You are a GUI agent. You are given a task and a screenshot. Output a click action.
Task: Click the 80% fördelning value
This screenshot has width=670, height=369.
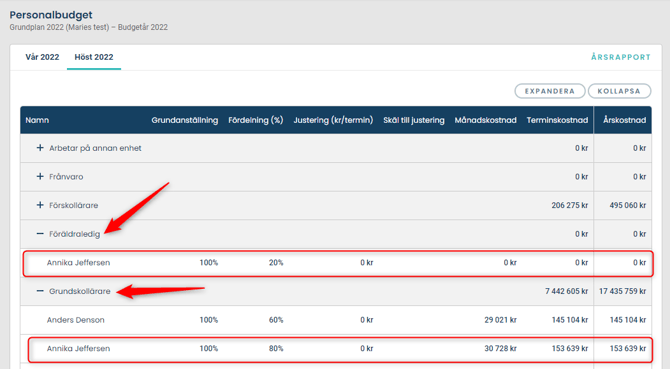(x=276, y=348)
